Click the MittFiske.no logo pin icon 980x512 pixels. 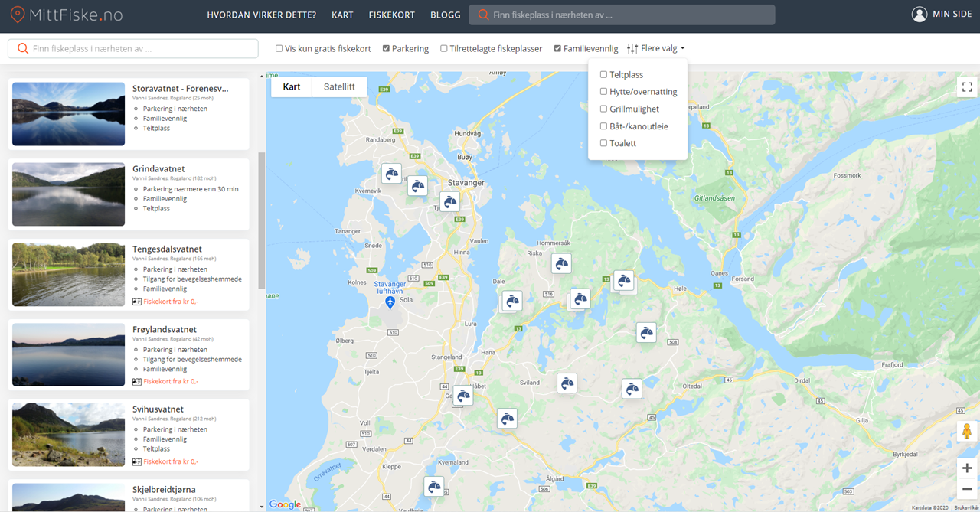tap(18, 15)
